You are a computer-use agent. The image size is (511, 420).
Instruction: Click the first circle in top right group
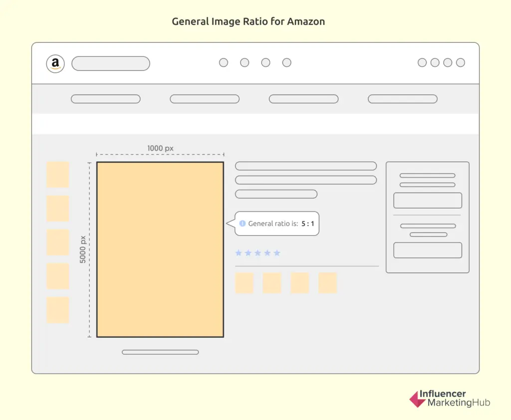[422, 62]
